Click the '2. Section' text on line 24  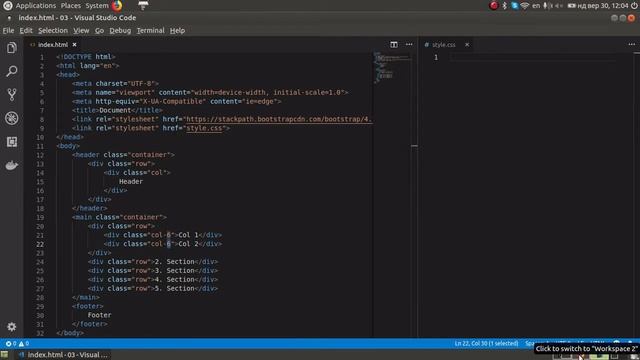pos(174,262)
